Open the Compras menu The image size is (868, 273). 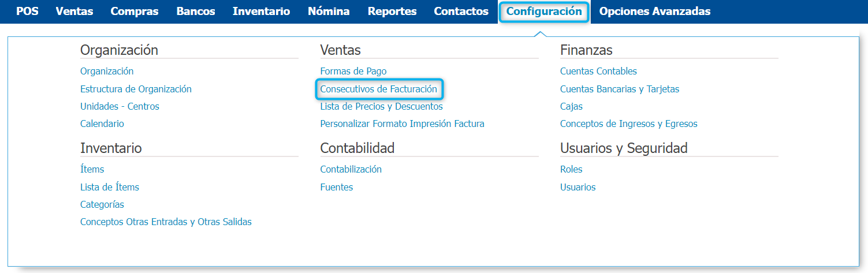(x=135, y=12)
